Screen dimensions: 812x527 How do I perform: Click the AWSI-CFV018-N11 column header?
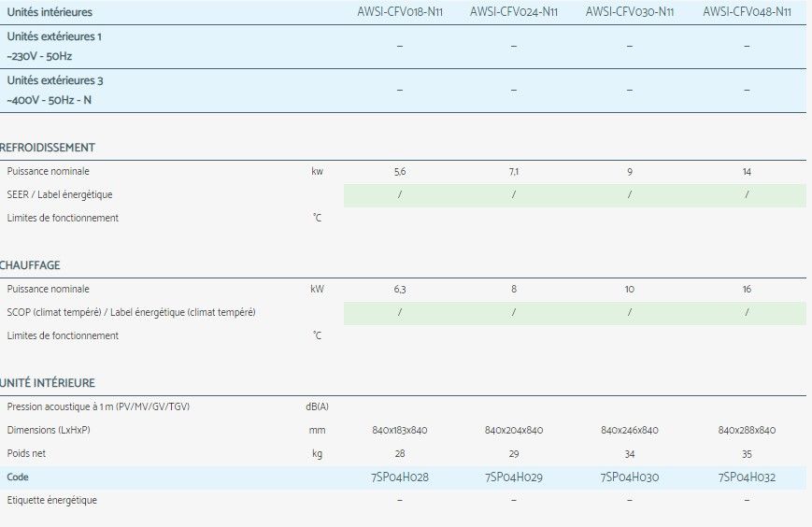(399, 12)
